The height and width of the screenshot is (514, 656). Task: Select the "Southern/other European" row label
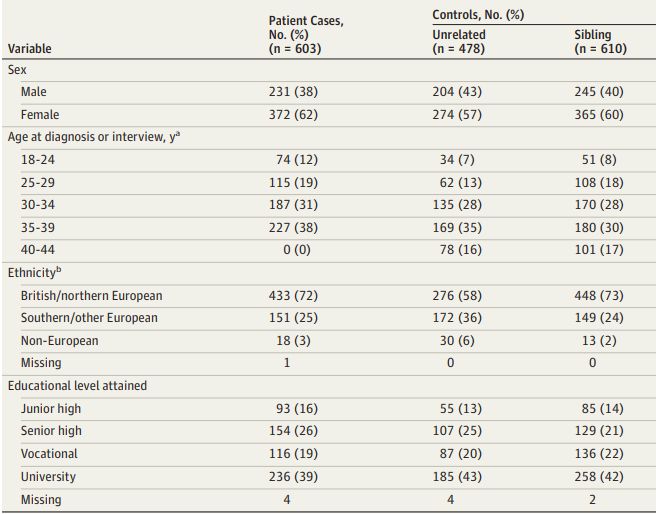coord(89,318)
